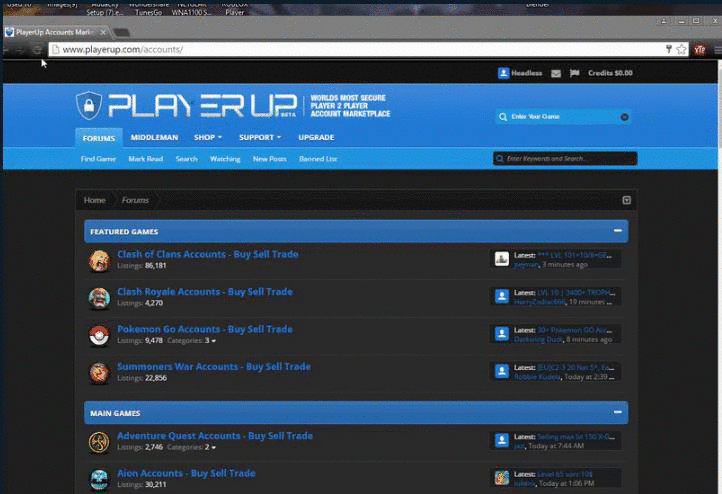Collapse the Main Games section
722x494 pixels.
(x=617, y=412)
